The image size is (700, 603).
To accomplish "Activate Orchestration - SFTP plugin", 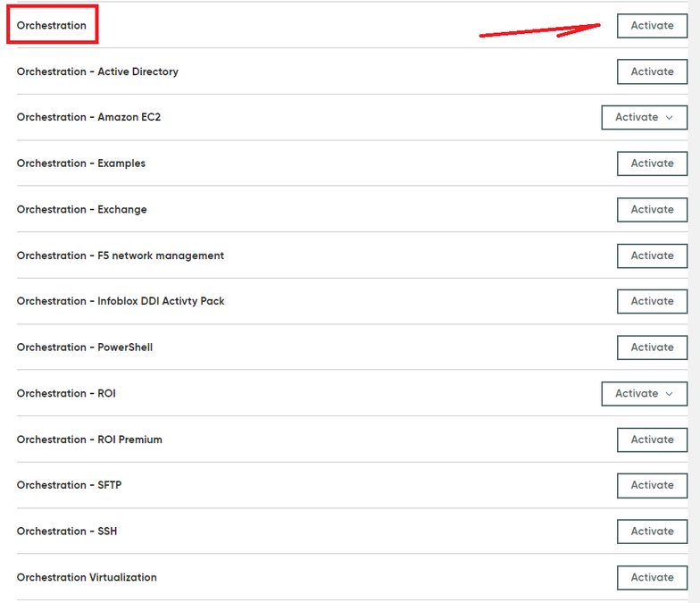I will point(652,486).
